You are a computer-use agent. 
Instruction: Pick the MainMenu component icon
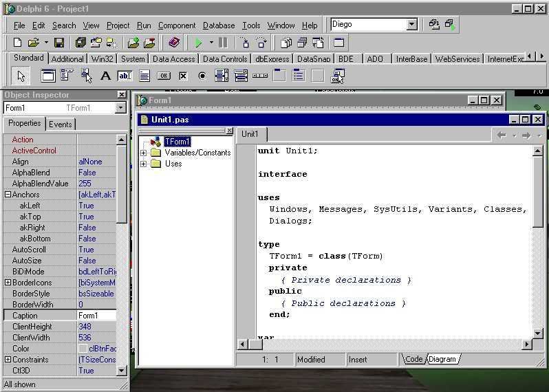tap(67, 76)
